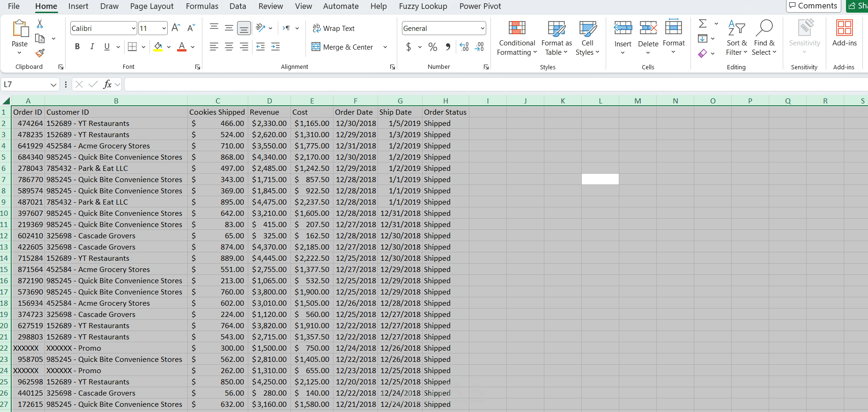868x412 pixels.
Task: Align text right in the cell
Action: point(244,47)
